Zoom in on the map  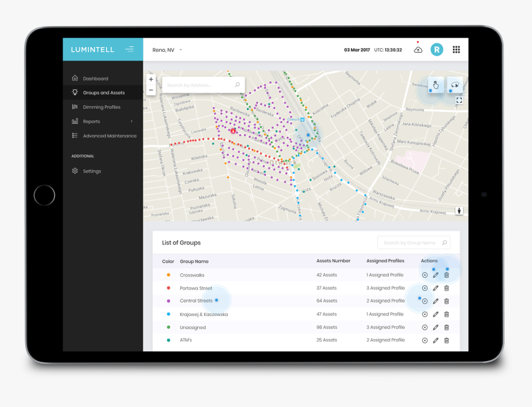[x=151, y=79]
